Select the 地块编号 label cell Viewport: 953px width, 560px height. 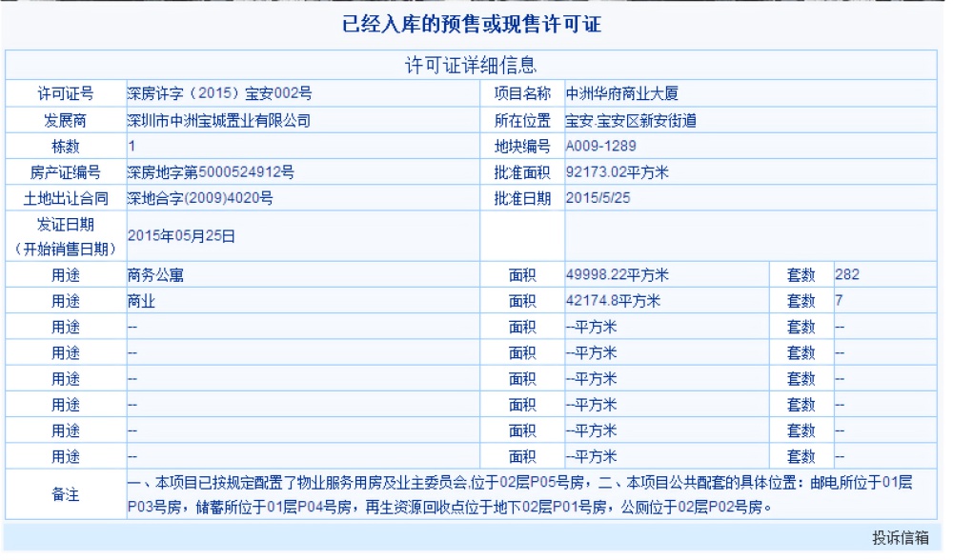[x=522, y=147]
